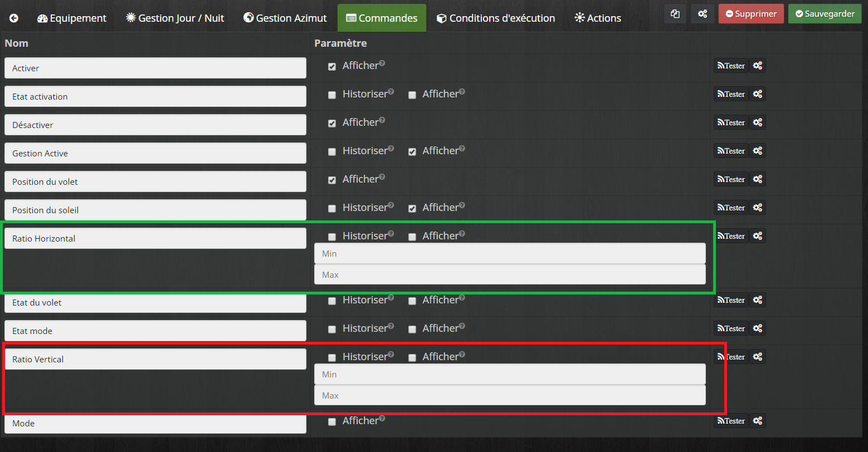This screenshot has height=452, width=868.
Task: Click help icon next to Etat activation Historiser
Action: (x=391, y=91)
